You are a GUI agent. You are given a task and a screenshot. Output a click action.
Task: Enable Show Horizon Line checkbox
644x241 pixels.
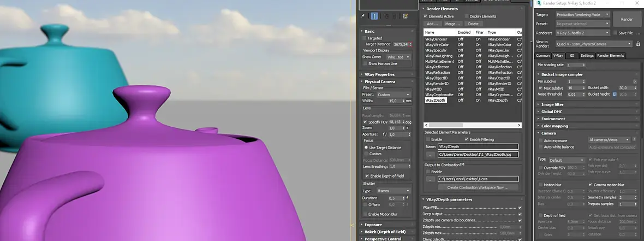coord(365,64)
